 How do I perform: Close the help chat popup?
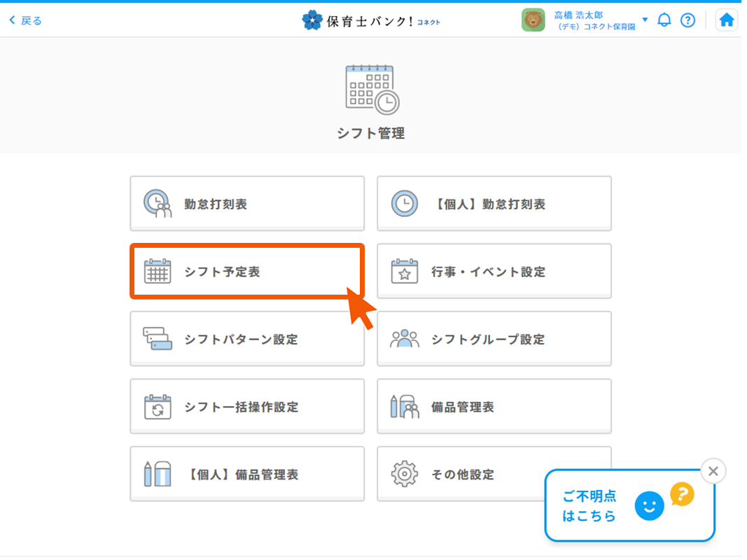point(713,471)
